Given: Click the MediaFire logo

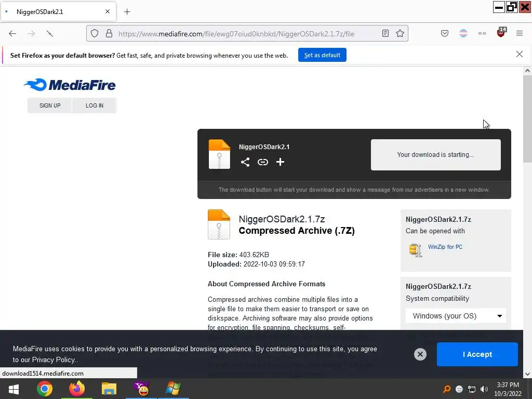Looking at the screenshot, I should (70, 85).
